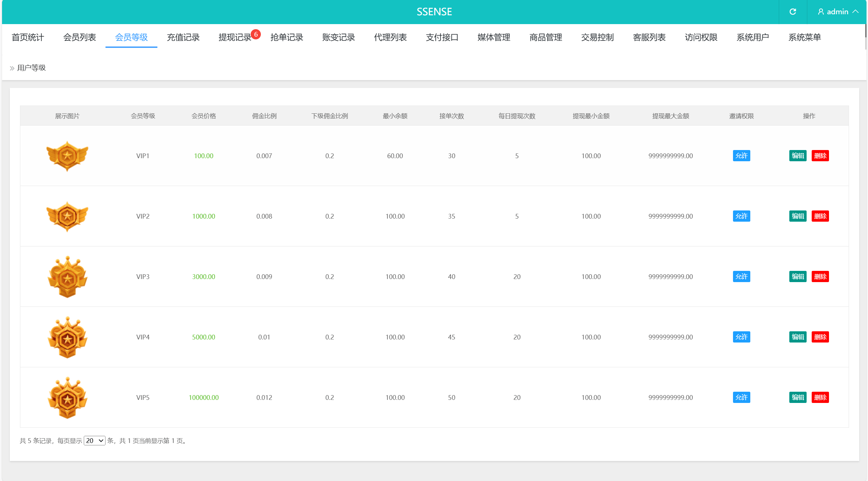Open the per-page records dropdown

pyautogui.click(x=95, y=441)
